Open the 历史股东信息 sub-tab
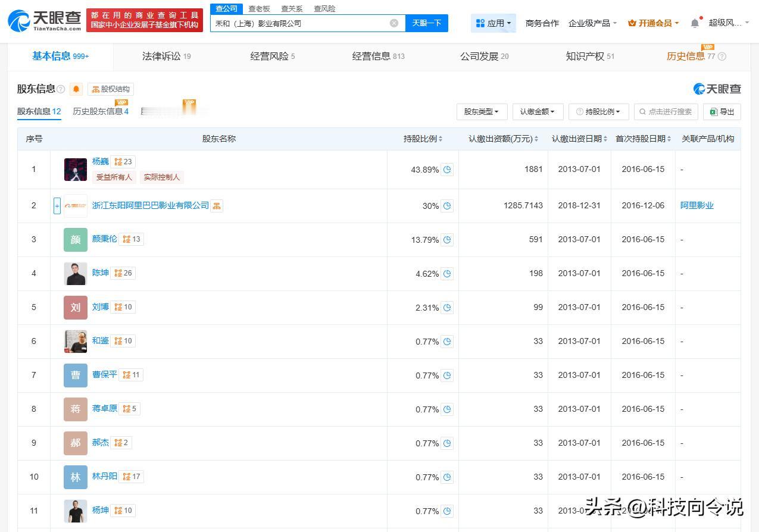 (x=101, y=111)
